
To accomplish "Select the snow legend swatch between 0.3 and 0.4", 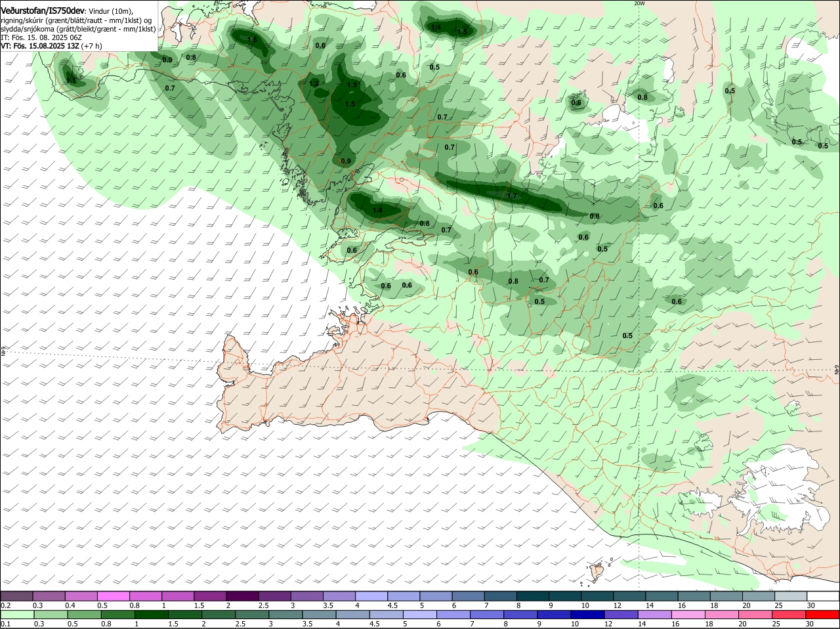I will [50, 596].
